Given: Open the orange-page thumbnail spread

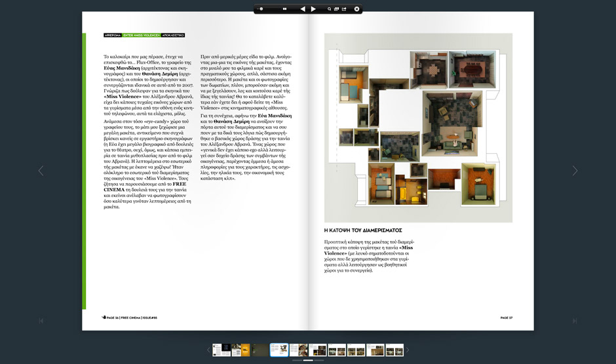Looking at the screenshot, I should tap(241, 350).
